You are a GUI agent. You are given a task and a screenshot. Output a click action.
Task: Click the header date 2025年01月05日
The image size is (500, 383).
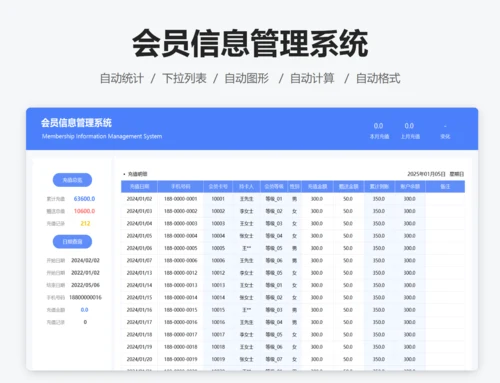[426, 174]
